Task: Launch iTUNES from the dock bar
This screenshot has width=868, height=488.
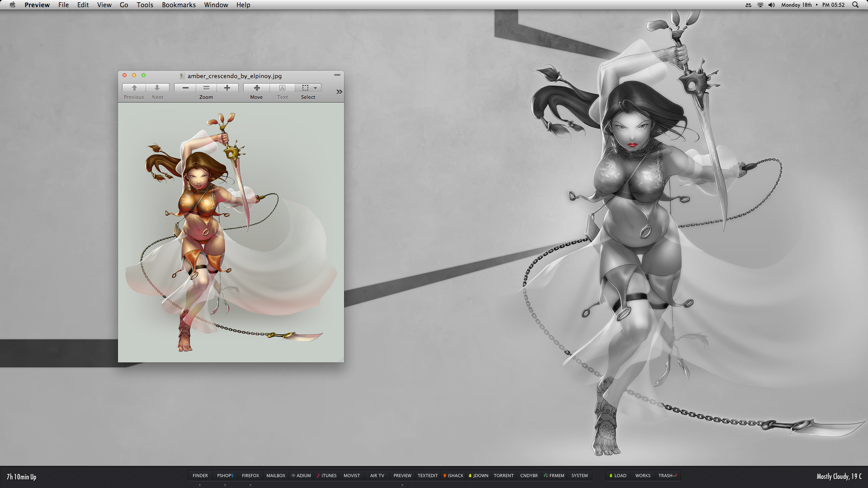Action: tap(326, 475)
